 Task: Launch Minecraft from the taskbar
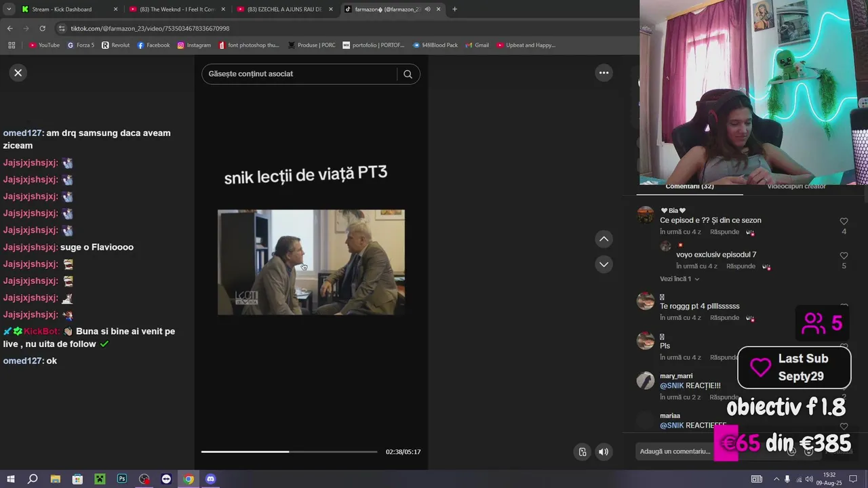click(x=100, y=479)
